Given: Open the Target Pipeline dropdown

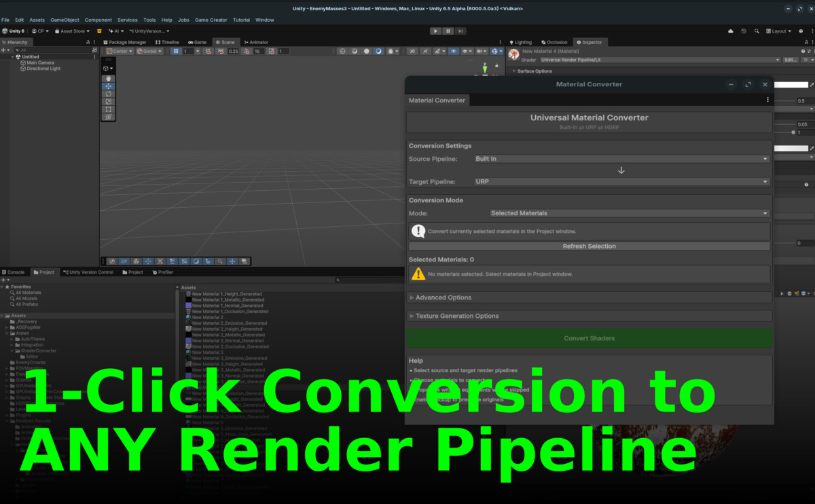Looking at the screenshot, I should coord(621,182).
